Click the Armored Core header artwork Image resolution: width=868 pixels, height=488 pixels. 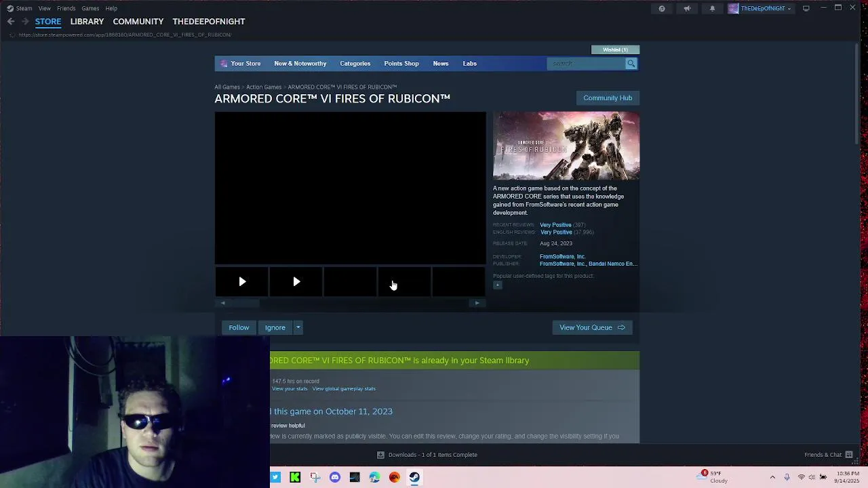[566, 146]
